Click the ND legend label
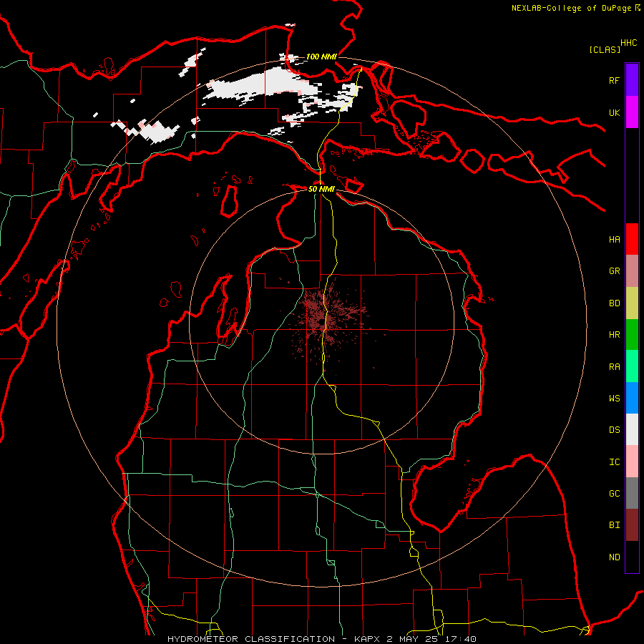Image resolution: width=644 pixels, height=644 pixels. click(615, 557)
